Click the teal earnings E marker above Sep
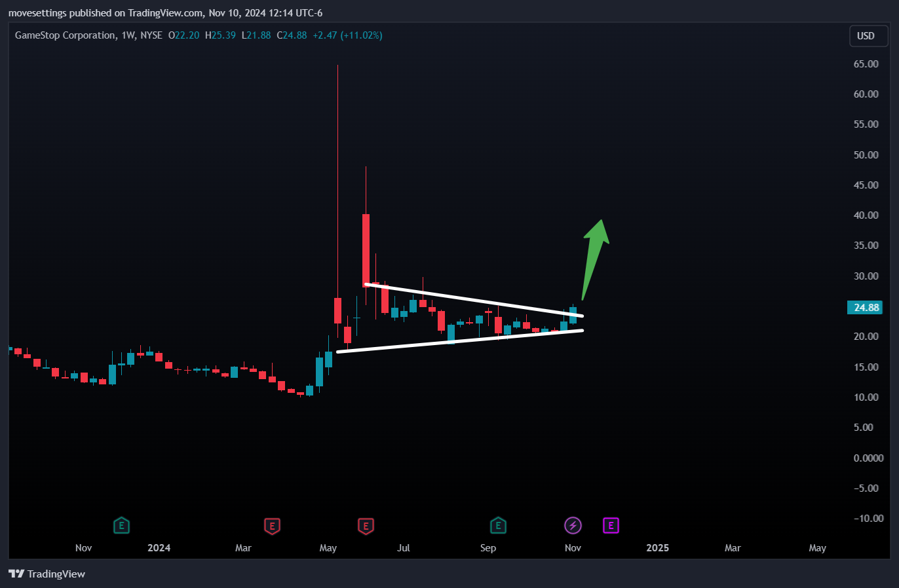This screenshot has width=899, height=588. 498,525
